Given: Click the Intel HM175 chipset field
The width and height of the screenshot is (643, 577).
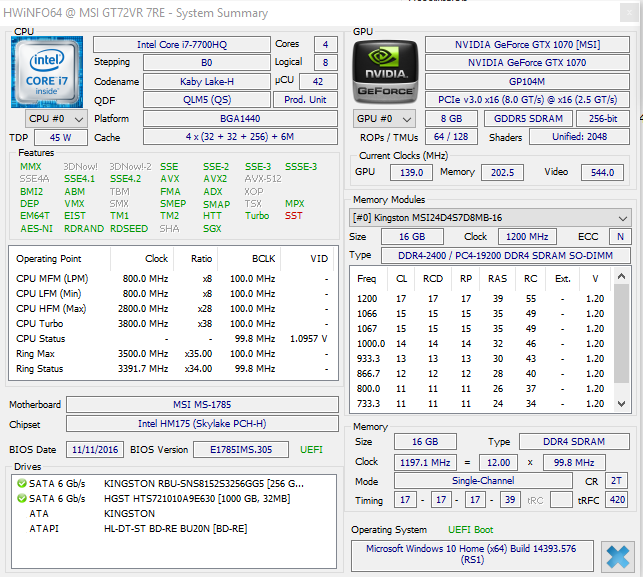Looking at the screenshot, I should coord(202,424).
